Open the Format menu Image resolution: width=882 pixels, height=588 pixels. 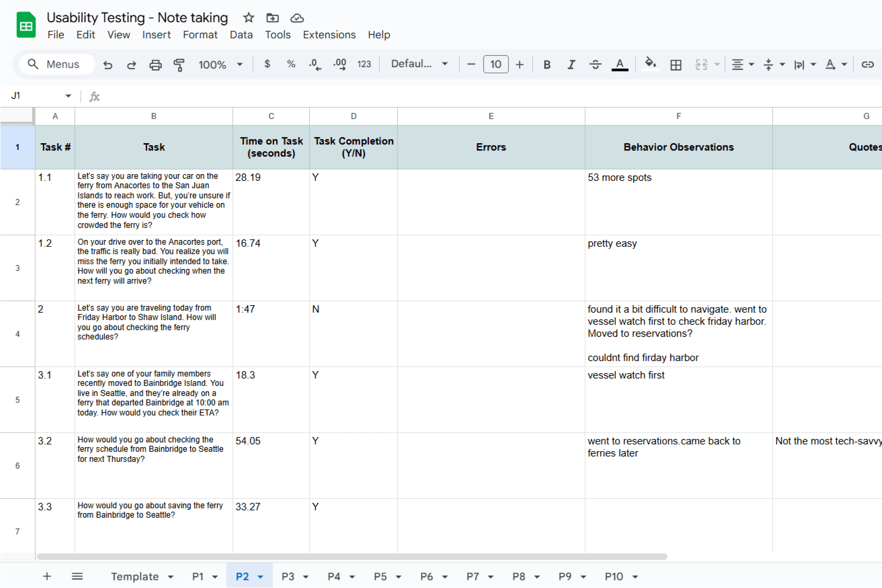200,35
